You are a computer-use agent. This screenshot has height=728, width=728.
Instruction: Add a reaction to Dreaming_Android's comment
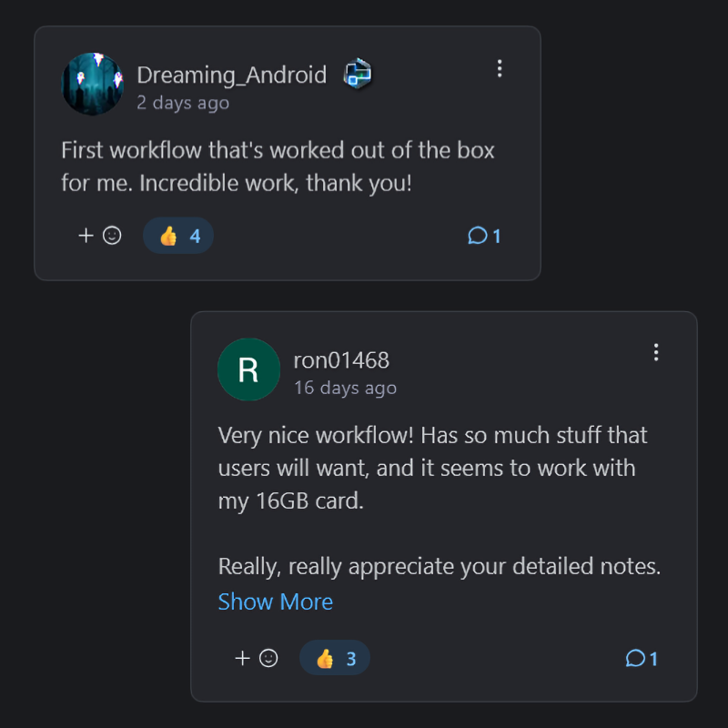[x=99, y=236]
